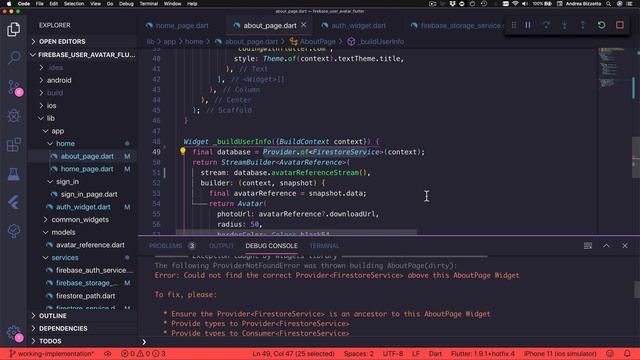Screen dimensions: 640x360
Task: Open the Flutter sidebar icon
Action: click(13, 202)
